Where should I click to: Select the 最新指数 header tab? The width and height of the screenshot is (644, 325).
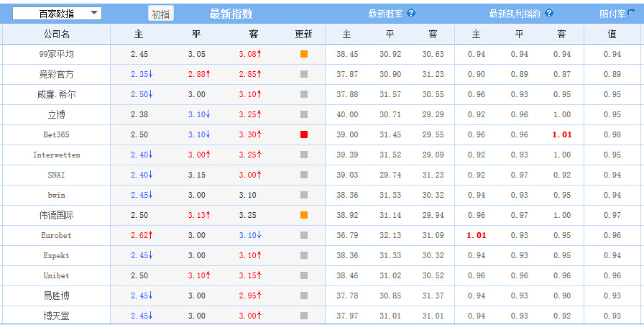[231, 14]
